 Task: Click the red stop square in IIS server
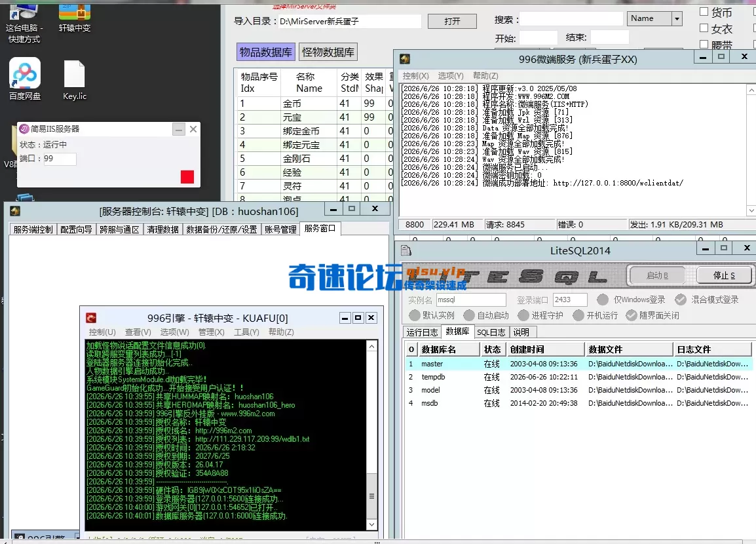click(x=187, y=177)
